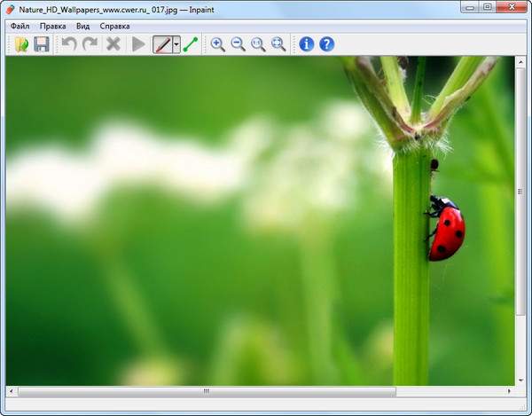Open the Справка menu
532x416 pixels.
pos(115,26)
